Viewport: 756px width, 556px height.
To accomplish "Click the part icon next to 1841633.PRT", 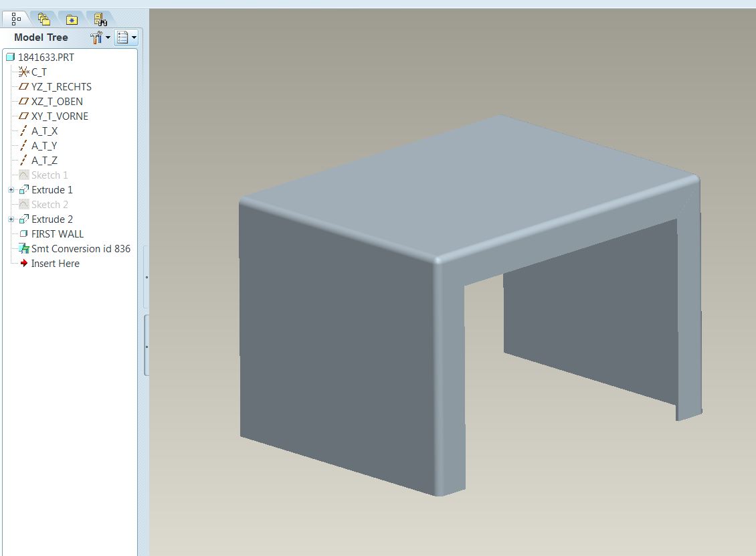I will pos(11,57).
